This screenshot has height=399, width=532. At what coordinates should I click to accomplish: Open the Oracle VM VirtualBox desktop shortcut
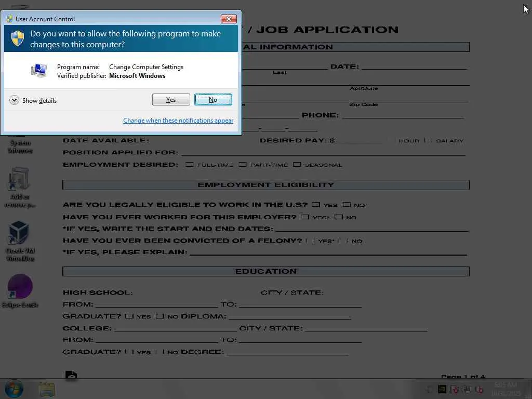pos(20,241)
